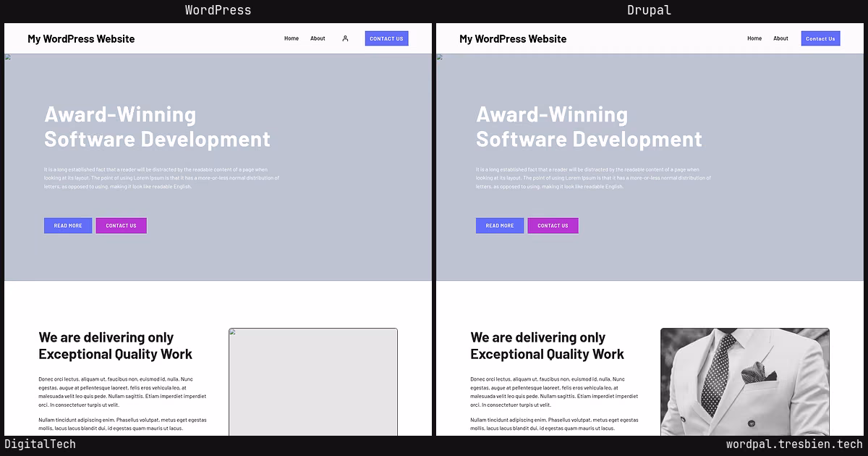Click the hero lorem paragraph on WordPress side

[x=161, y=178]
